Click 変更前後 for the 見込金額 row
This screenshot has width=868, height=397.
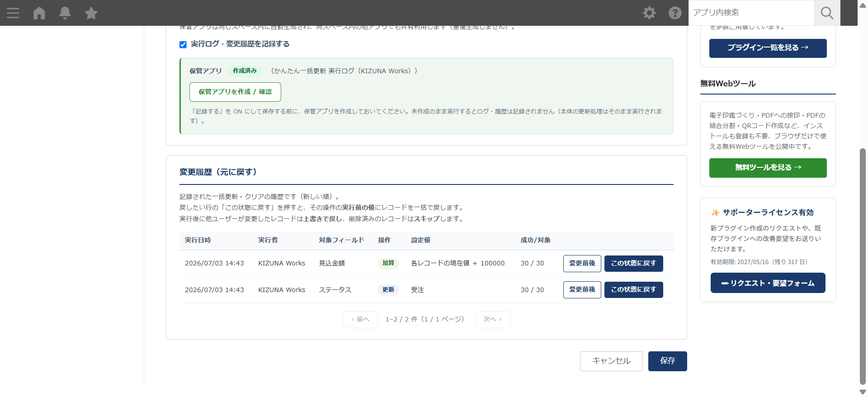click(x=582, y=263)
